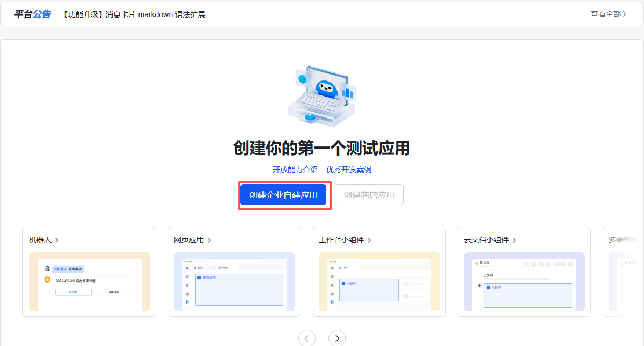Select the 工作台小组件 preview thumbnail
Image resolution: width=644 pixels, height=346 pixels.
379,282
